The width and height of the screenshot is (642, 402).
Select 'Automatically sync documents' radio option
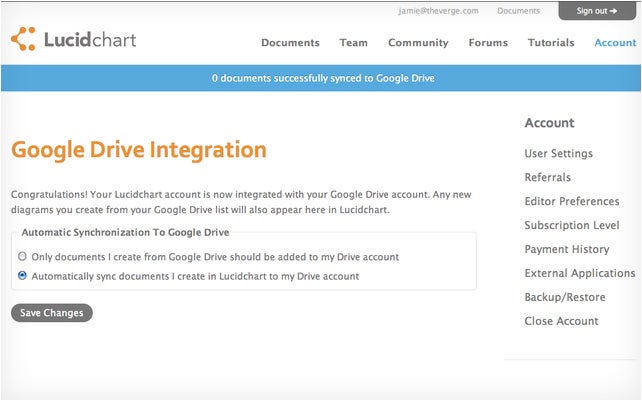[x=23, y=276]
